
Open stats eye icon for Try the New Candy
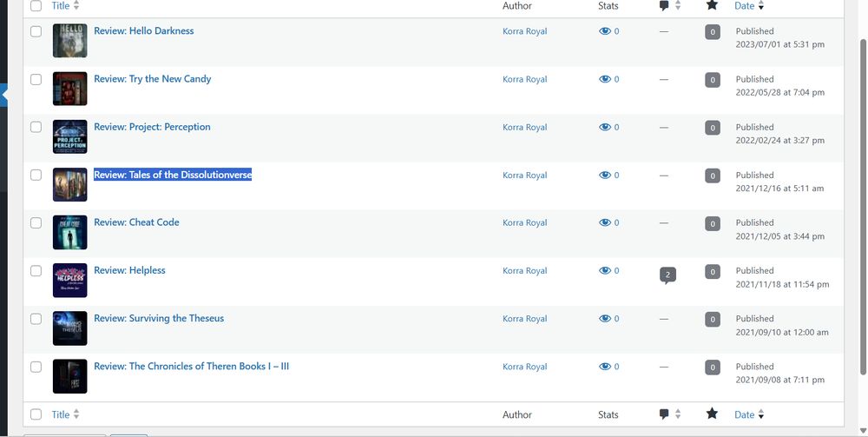604,79
